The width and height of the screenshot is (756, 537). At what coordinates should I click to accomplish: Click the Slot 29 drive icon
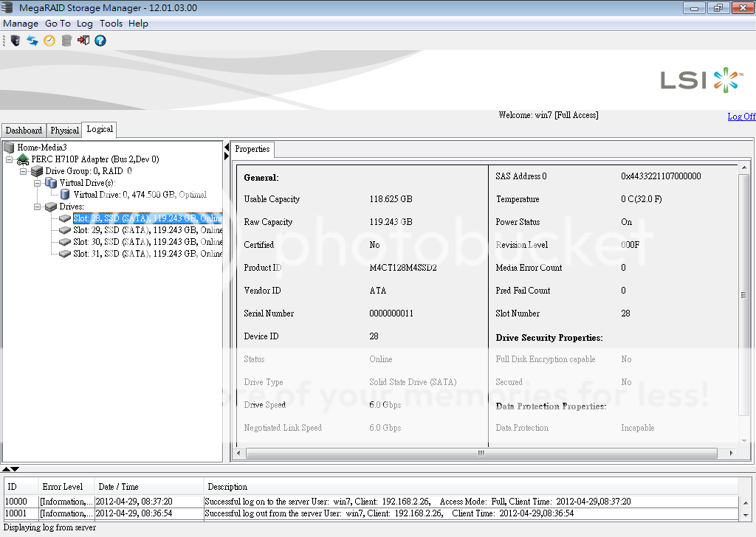[65, 230]
